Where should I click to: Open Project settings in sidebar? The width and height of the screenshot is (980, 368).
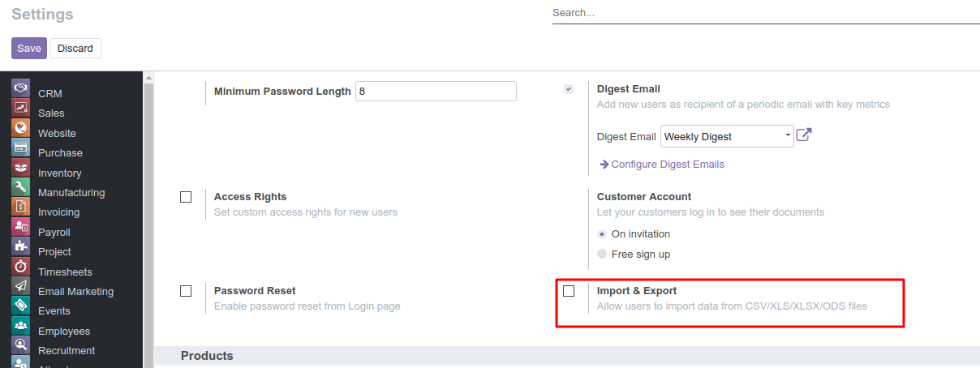[x=54, y=252]
